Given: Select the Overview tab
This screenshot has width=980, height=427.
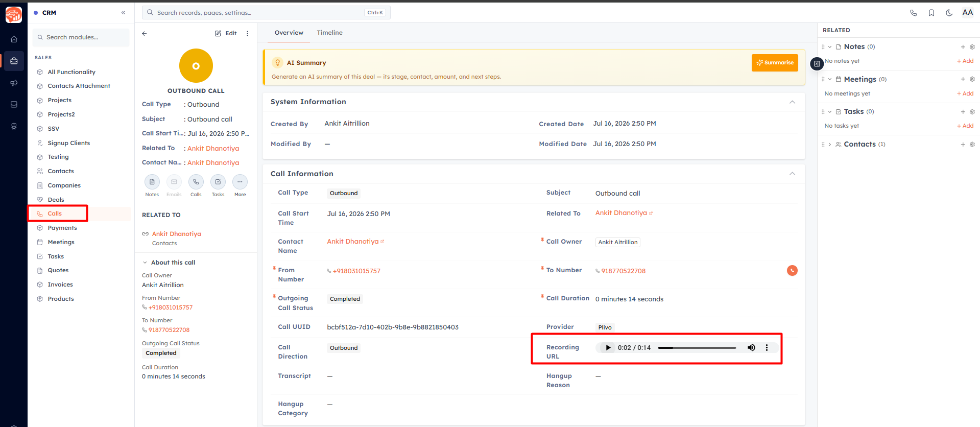Looking at the screenshot, I should point(289,33).
